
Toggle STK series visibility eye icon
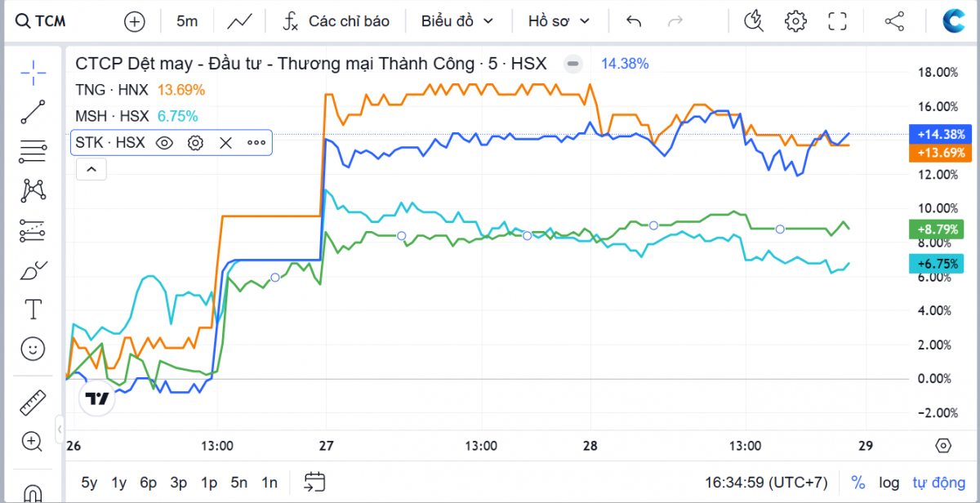[x=164, y=143]
